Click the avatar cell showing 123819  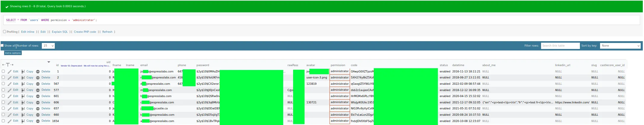click(x=311, y=84)
